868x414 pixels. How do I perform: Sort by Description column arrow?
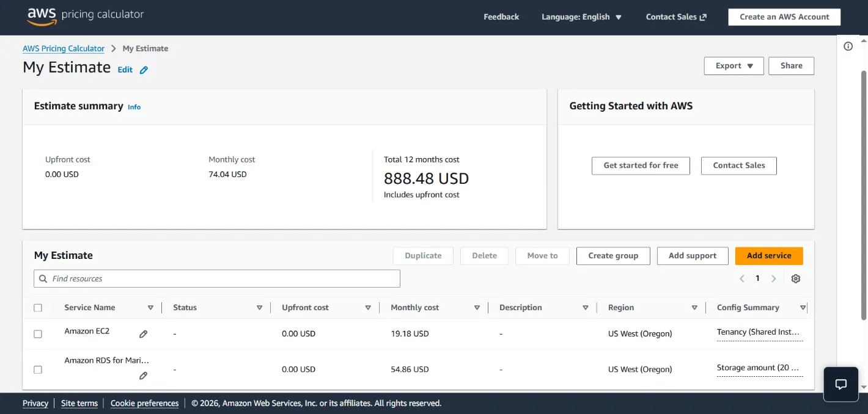[x=586, y=308]
